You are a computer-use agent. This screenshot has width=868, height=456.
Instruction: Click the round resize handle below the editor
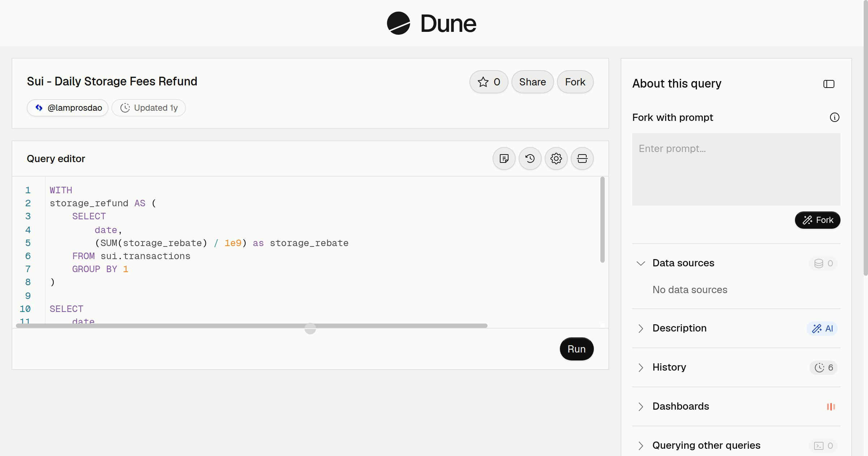point(310,329)
